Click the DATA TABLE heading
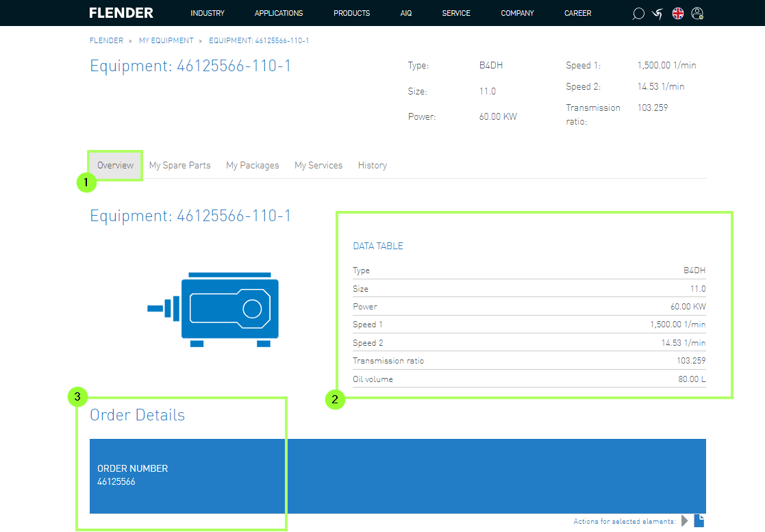The width and height of the screenshot is (765, 532). (x=377, y=246)
